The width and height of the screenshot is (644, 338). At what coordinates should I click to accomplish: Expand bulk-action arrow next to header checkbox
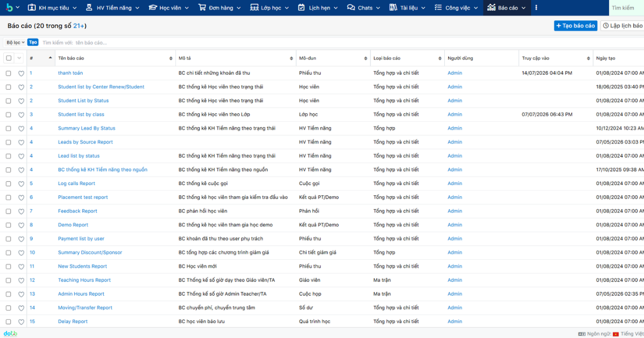pos(20,58)
